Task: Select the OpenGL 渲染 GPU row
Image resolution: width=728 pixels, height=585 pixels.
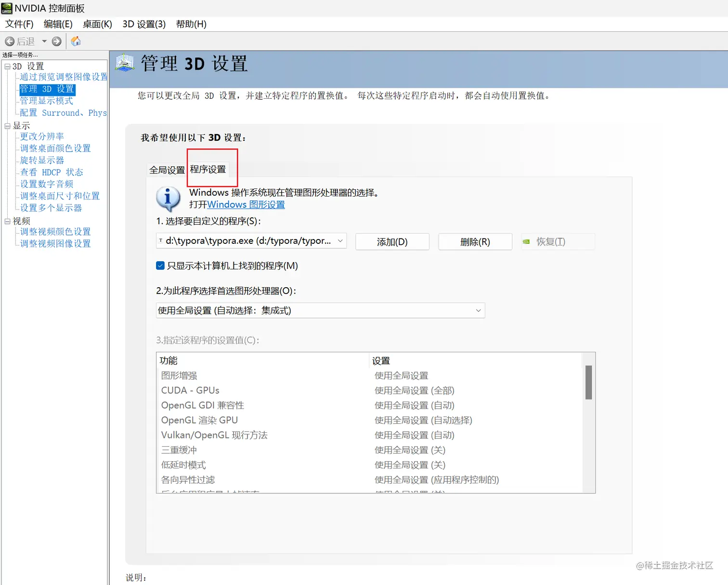Action: pos(369,421)
